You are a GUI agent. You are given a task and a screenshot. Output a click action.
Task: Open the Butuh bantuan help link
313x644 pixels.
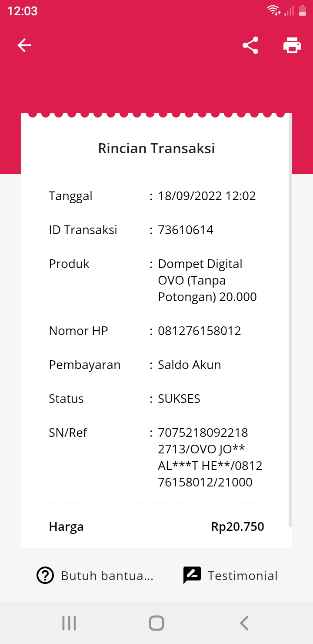pos(107,576)
